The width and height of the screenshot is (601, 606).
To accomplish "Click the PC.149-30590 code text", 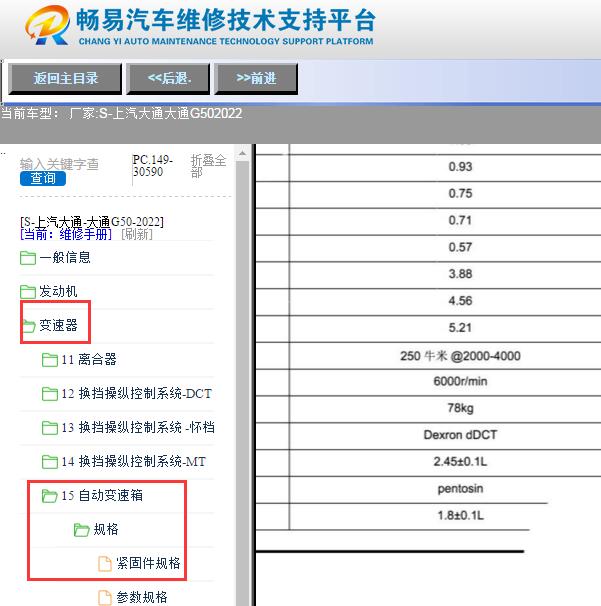I will [152, 166].
